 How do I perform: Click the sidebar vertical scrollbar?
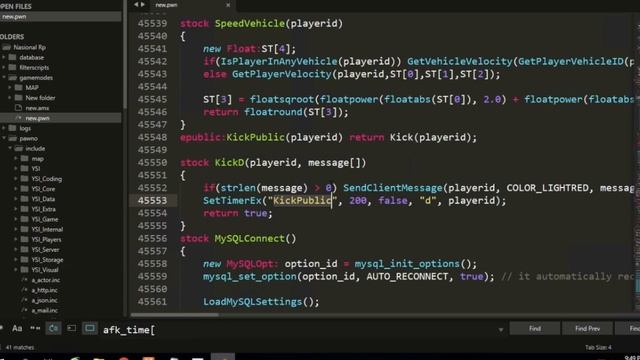pos(124,55)
